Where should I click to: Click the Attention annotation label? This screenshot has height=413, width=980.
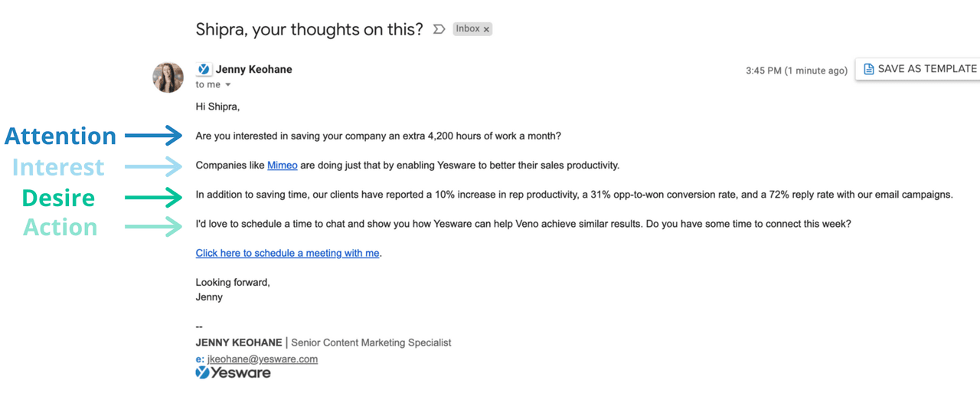(60, 136)
